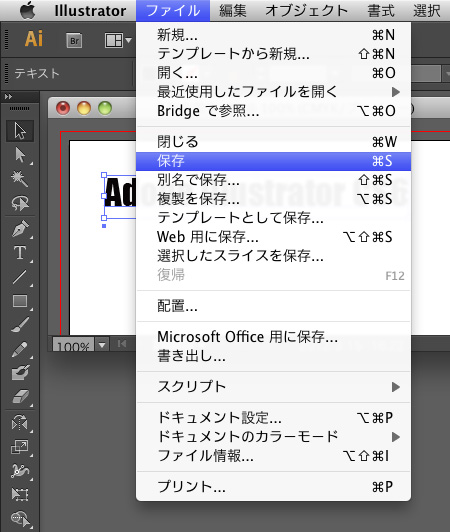Choose Bridge で参照...
The width and height of the screenshot is (450, 532).
click(x=273, y=111)
